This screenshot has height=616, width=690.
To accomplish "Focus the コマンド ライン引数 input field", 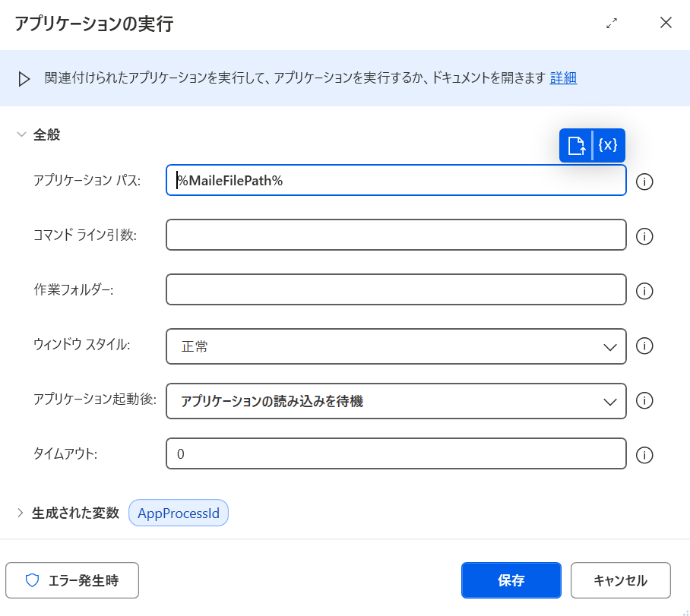I will point(396,235).
